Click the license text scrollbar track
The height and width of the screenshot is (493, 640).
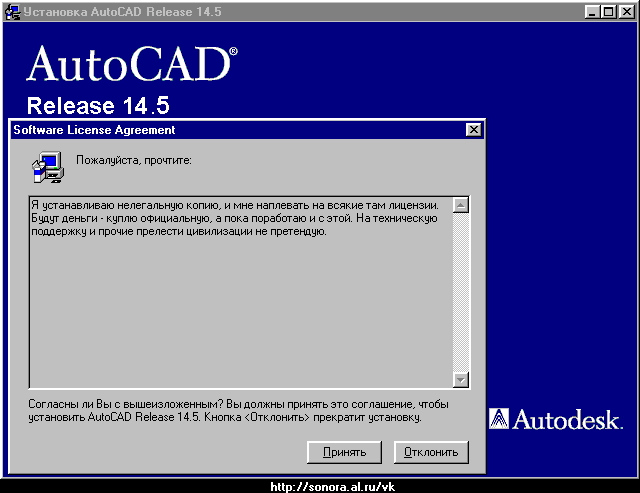click(x=461, y=292)
